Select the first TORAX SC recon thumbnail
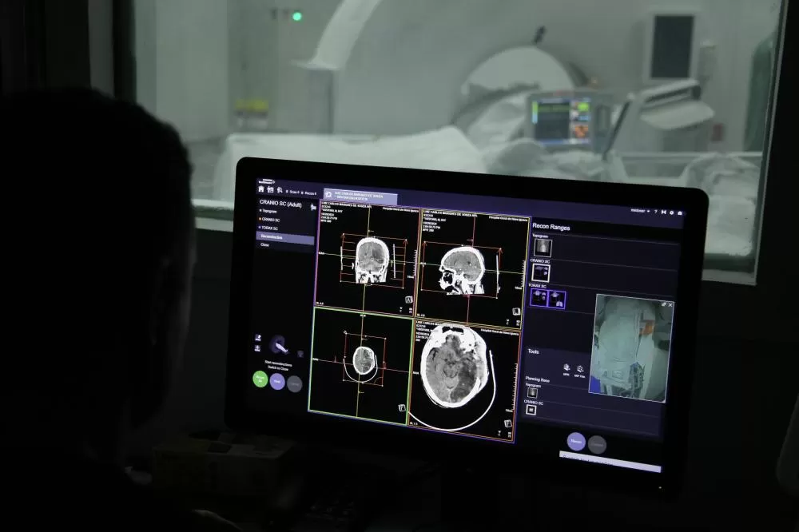799x532 pixels. tap(539, 300)
